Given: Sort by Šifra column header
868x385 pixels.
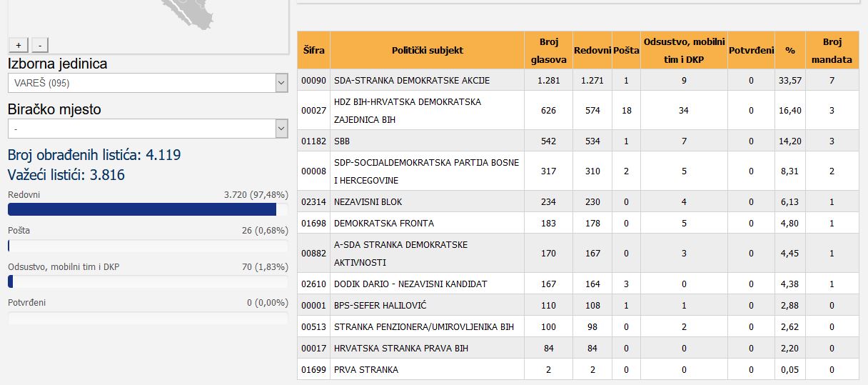Looking at the screenshot, I should click(x=313, y=50).
